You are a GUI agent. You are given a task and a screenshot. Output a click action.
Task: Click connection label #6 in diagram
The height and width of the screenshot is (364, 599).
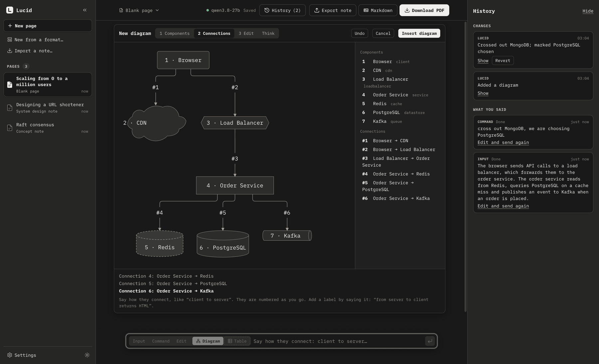[x=287, y=213]
